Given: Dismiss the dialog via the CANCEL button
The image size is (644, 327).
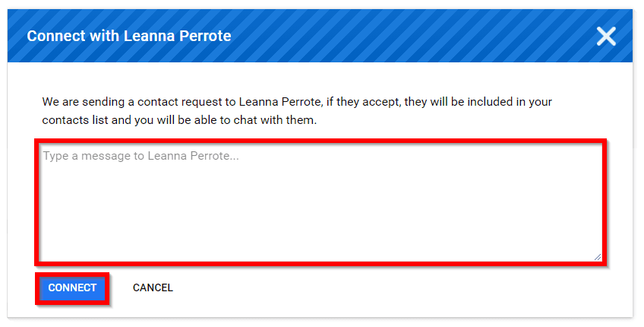Looking at the screenshot, I should (x=153, y=288).
